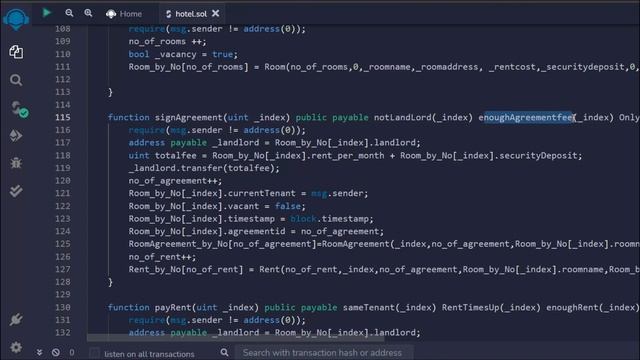Click line number 115 in gutter

click(63, 118)
